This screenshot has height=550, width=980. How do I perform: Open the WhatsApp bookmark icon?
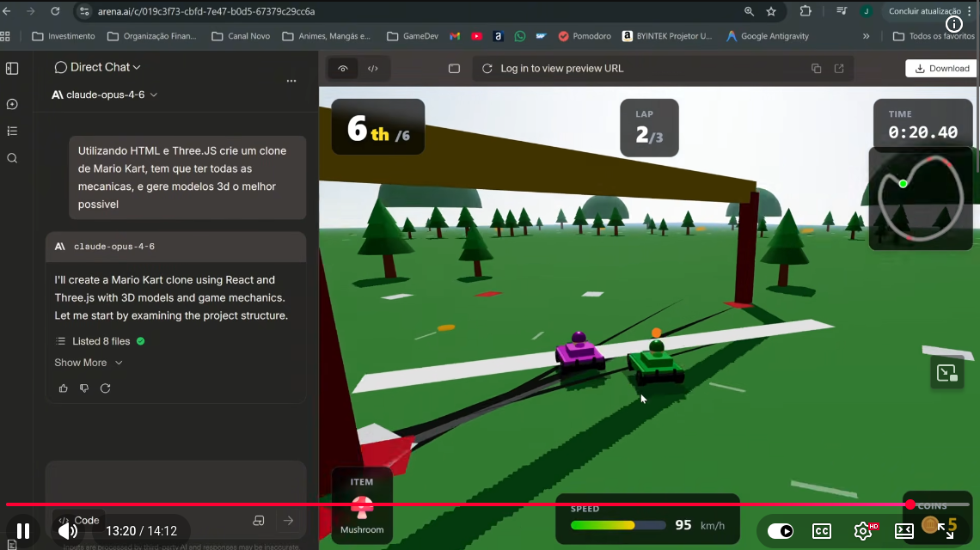coord(520,36)
